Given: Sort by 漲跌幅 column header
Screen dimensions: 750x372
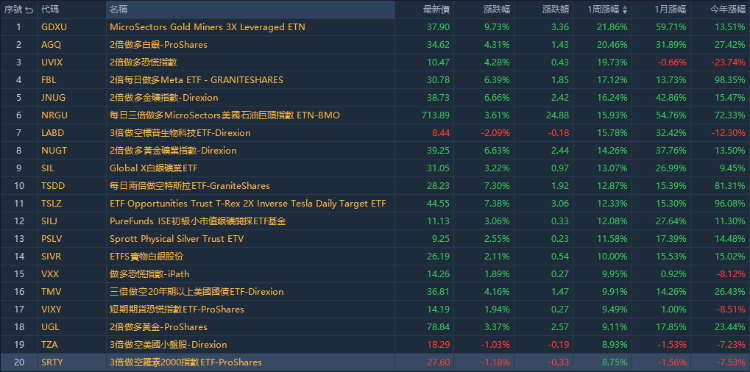Looking at the screenshot, I should (496, 9).
